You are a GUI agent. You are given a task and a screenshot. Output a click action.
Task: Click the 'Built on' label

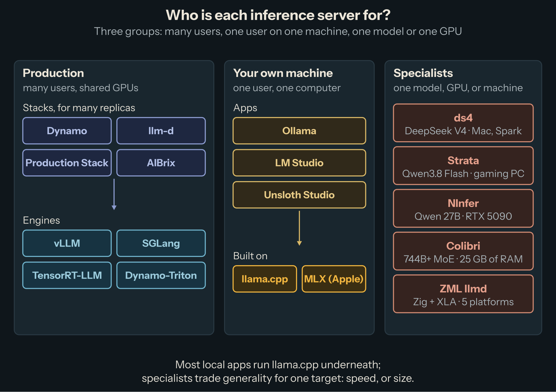(250, 256)
